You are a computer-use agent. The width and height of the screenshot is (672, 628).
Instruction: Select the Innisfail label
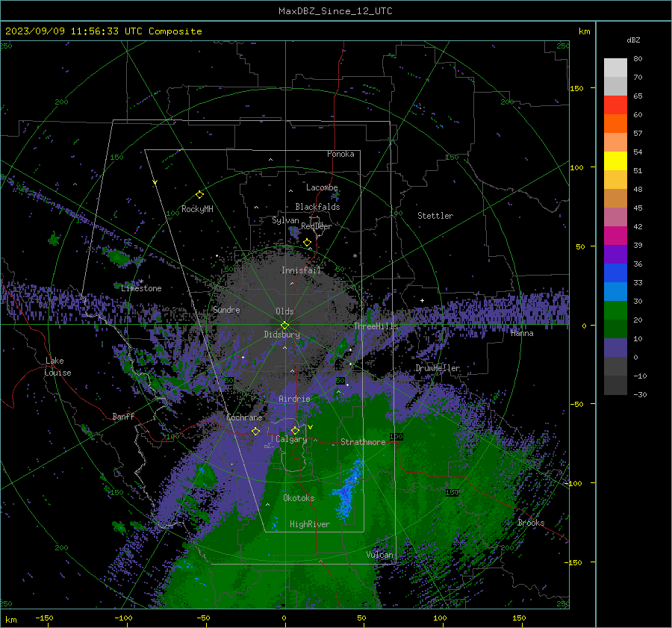click(301, 270)
